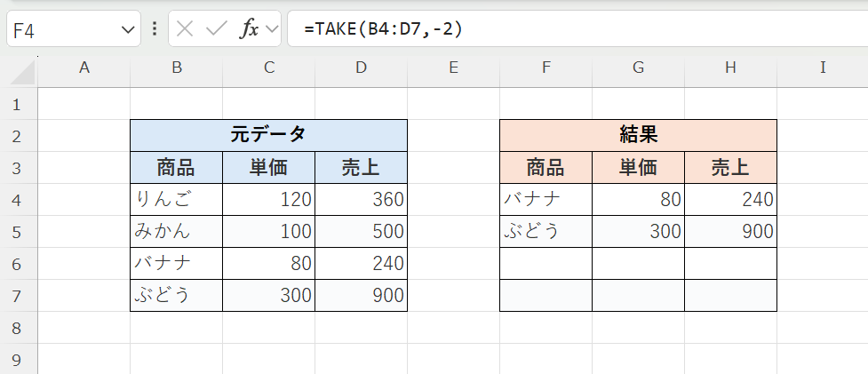This screenshot has width=868, height=374.
Task: Click the Name Box showing F4
Action: (62, 30)
